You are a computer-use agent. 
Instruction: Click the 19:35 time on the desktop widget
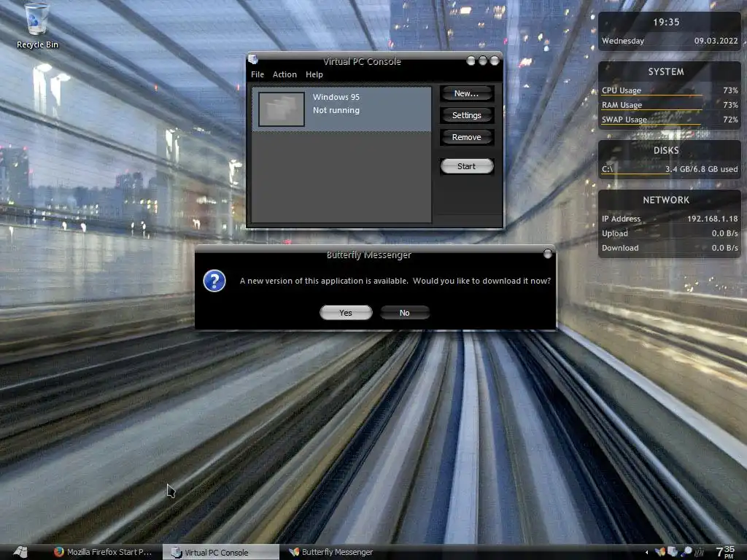click(x=666, y=23)
